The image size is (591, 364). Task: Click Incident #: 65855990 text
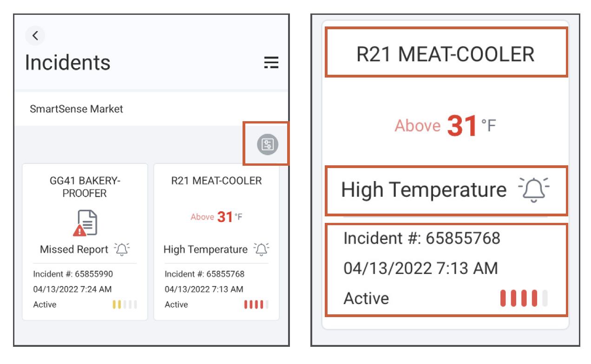point(73,274)
